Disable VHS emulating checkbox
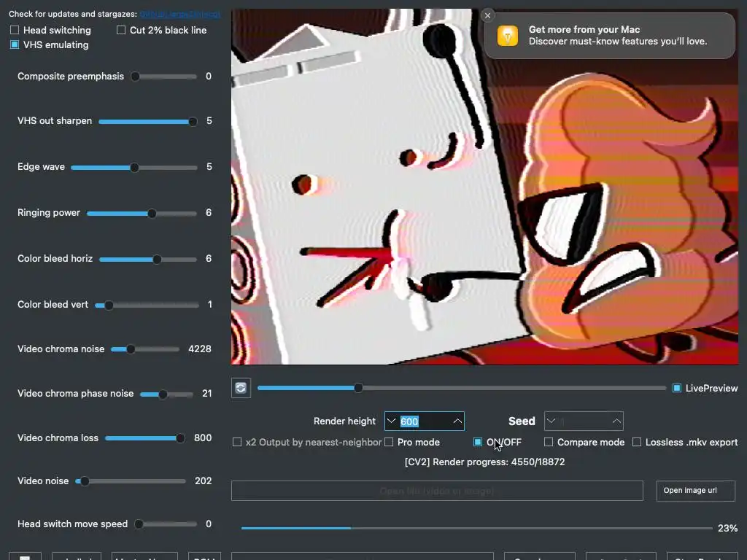This screenshot has height=560, width=747. pyautogui.click(x=15, y=44)
